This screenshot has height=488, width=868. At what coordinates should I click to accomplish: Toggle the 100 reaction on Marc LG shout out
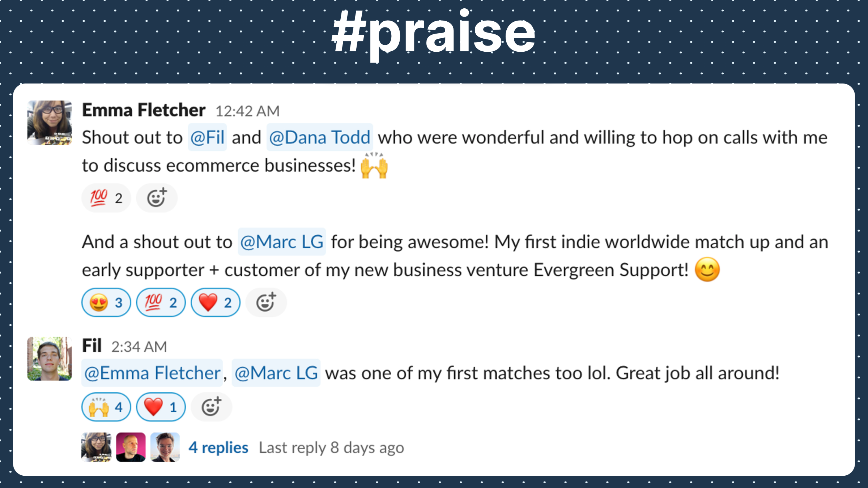click(161, 302)
